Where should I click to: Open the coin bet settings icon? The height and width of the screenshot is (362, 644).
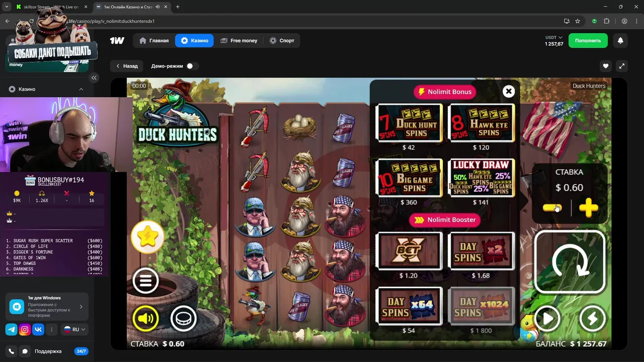pos(183,318)
